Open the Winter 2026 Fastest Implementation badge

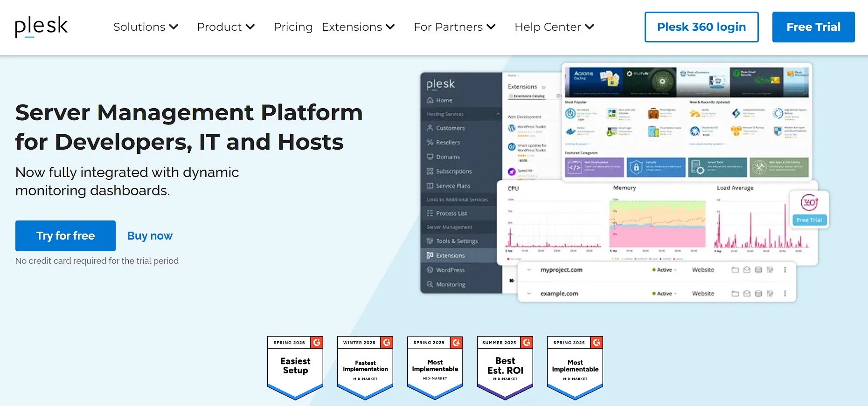[365, 368]
